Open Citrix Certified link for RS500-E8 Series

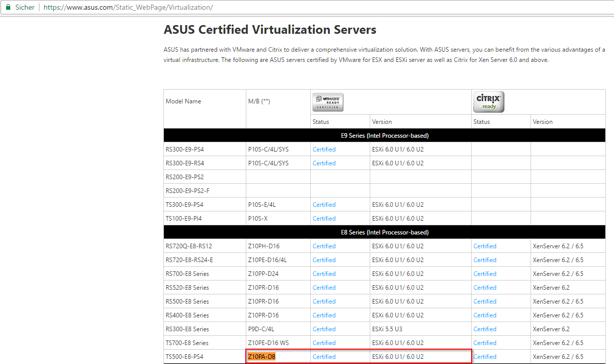coord(485,301)
